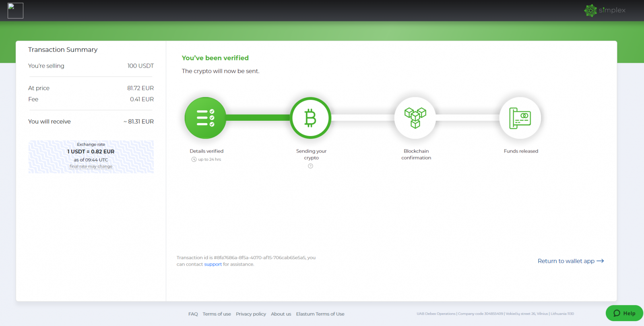
Task: Open the Privacy policy footer link
Action: pyautogui.click(x=251, y=314)
